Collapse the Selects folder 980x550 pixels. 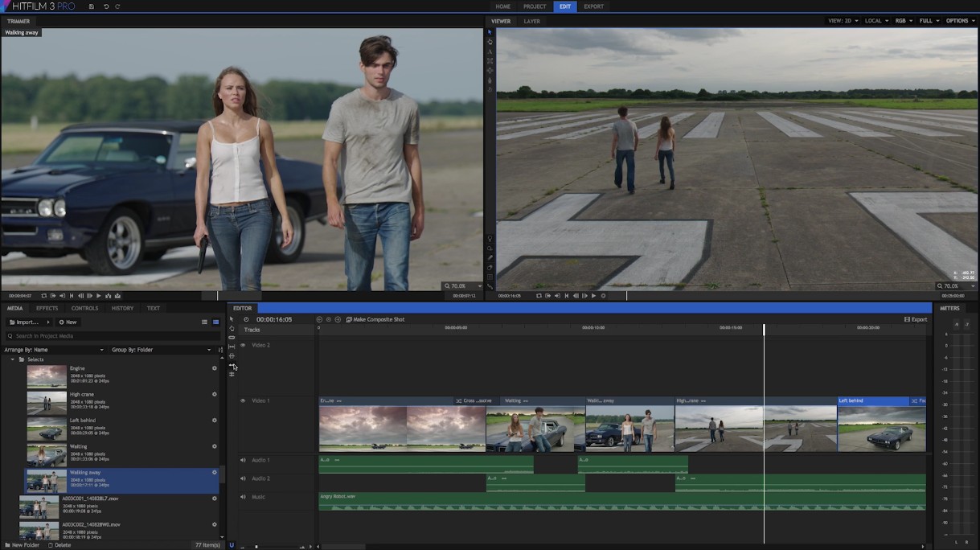coord(13,359)
